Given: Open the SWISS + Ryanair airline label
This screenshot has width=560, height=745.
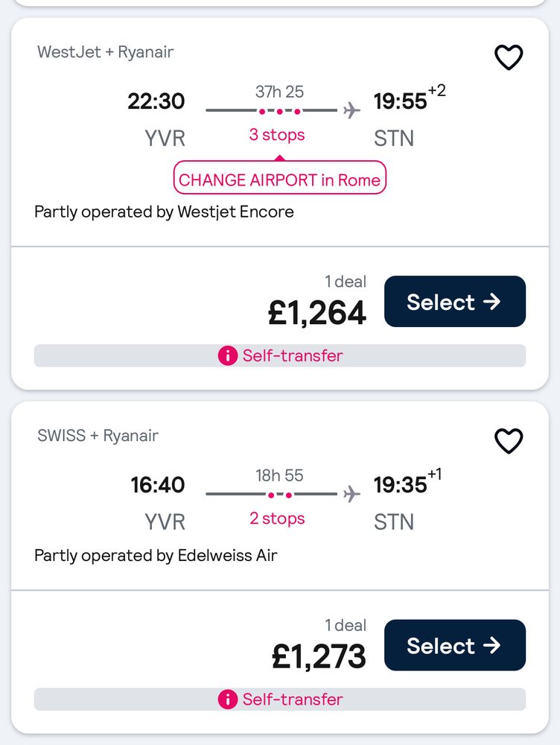Looking at the screenshot, I should [98, 436].
